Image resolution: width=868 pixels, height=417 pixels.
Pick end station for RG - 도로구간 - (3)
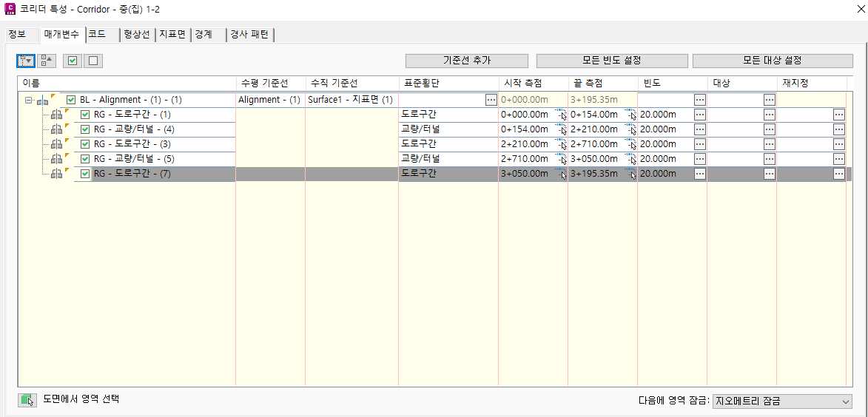click(x=630, y=143)
